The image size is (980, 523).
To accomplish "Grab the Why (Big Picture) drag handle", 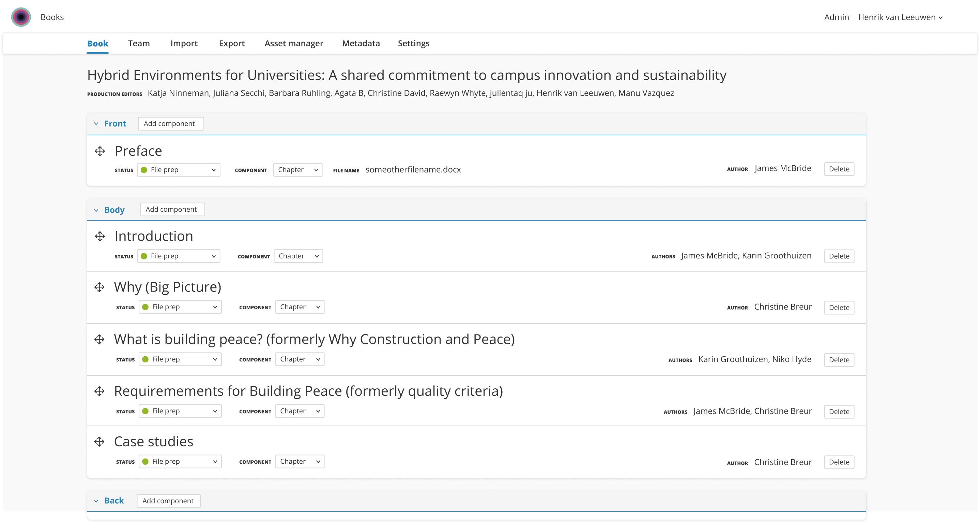I will pos(99,287).
